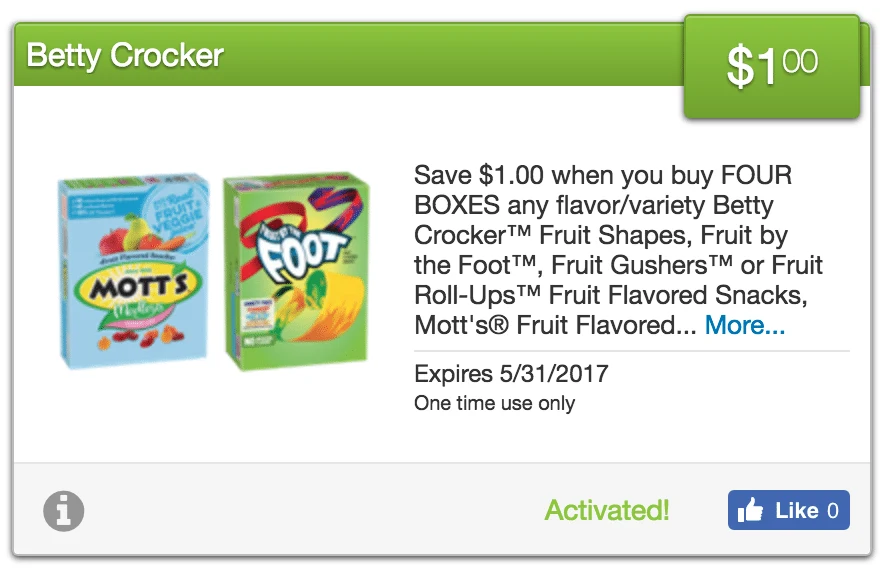Click the Like count number zero
892x570 pixels.
point(833,510)
